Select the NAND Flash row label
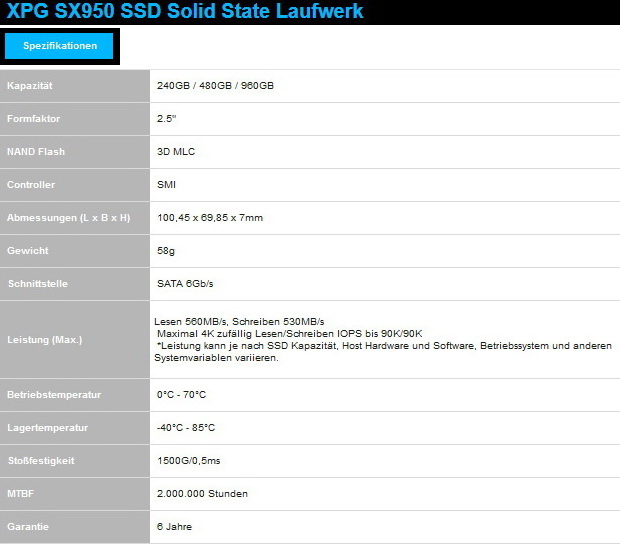This screenshot has height=544, width=620. click(x=36, y=152)
